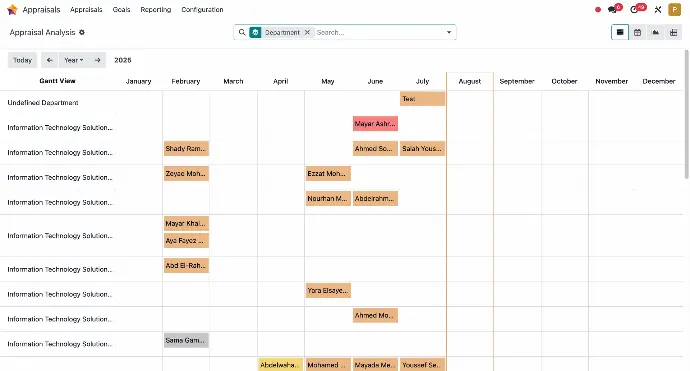
Task: Click into the Search input field
Action: point(378,32)
